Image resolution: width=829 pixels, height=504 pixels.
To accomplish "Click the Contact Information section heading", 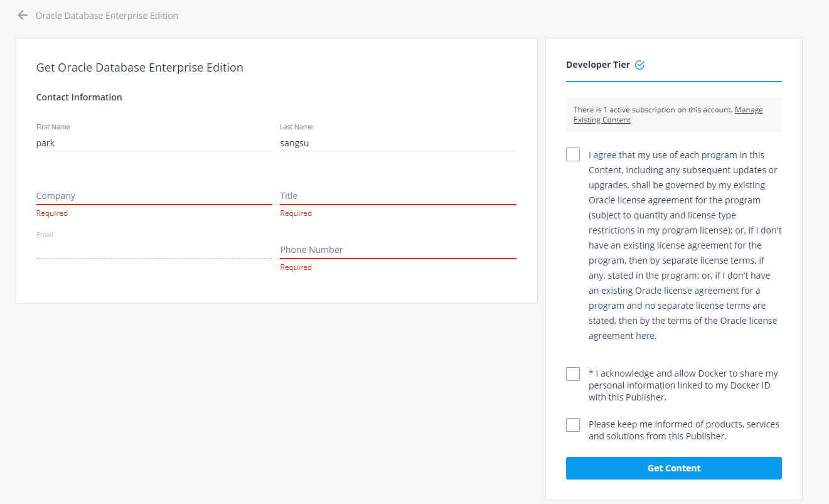I will (x=79, y=97).
